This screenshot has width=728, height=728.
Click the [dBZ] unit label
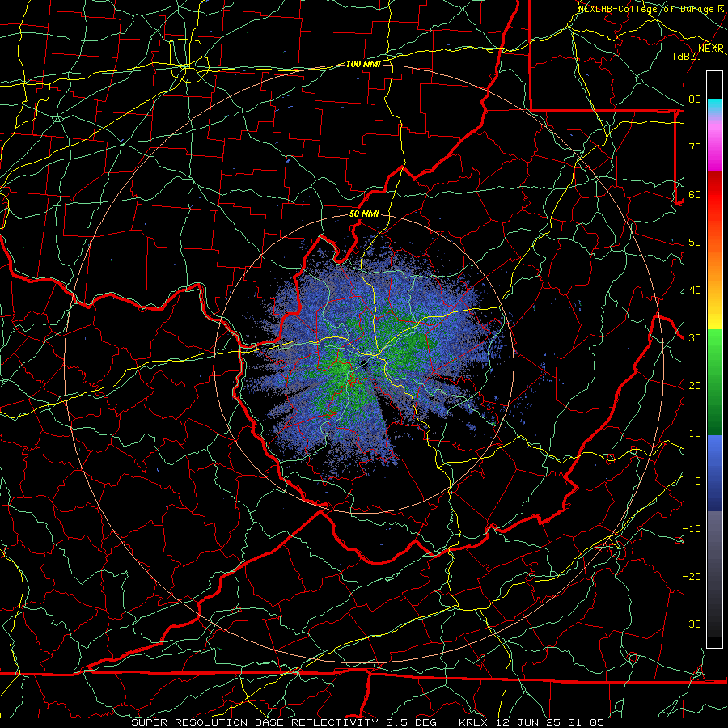(x=687, y=57)
